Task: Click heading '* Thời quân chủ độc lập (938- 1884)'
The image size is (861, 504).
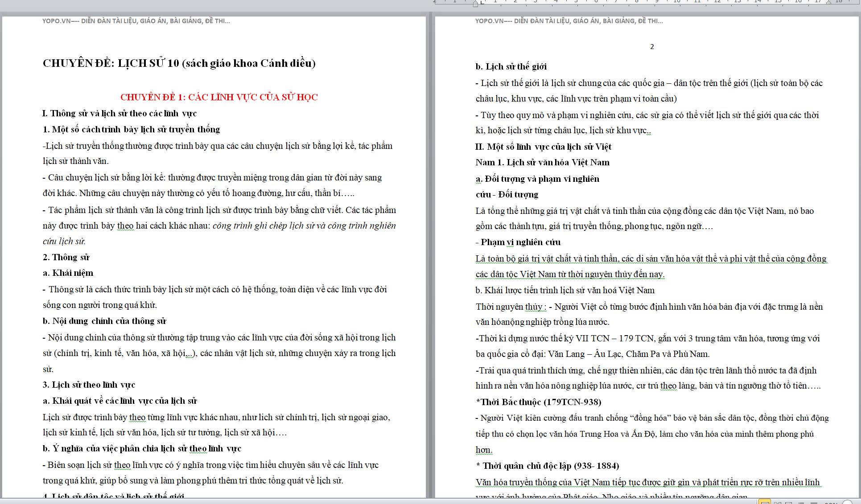Action: point(548,466)
